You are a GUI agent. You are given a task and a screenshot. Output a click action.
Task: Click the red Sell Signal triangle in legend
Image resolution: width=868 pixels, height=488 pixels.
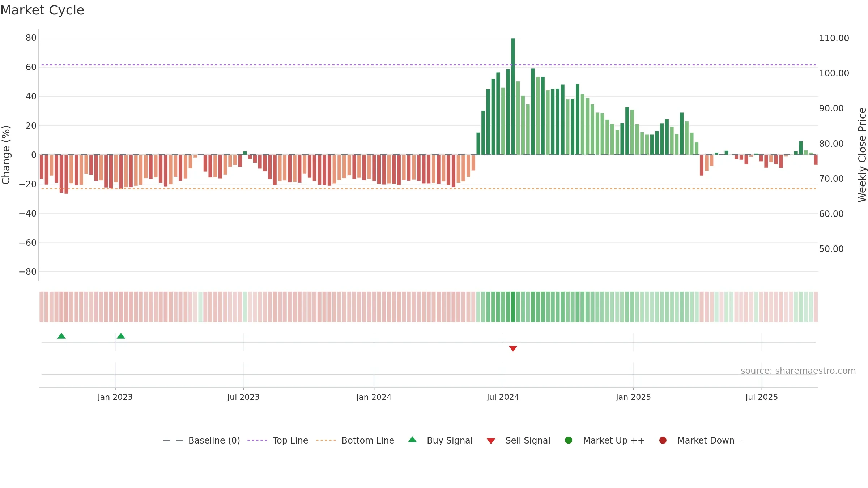click(491, 441)
